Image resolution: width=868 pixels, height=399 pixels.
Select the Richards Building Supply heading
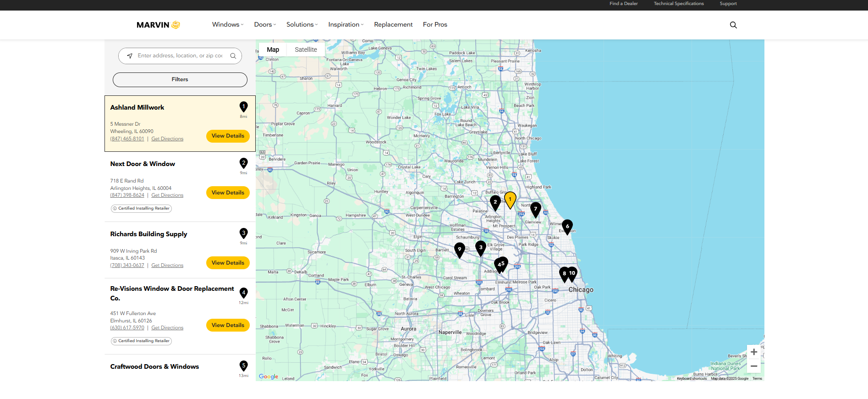pos(148,234)
